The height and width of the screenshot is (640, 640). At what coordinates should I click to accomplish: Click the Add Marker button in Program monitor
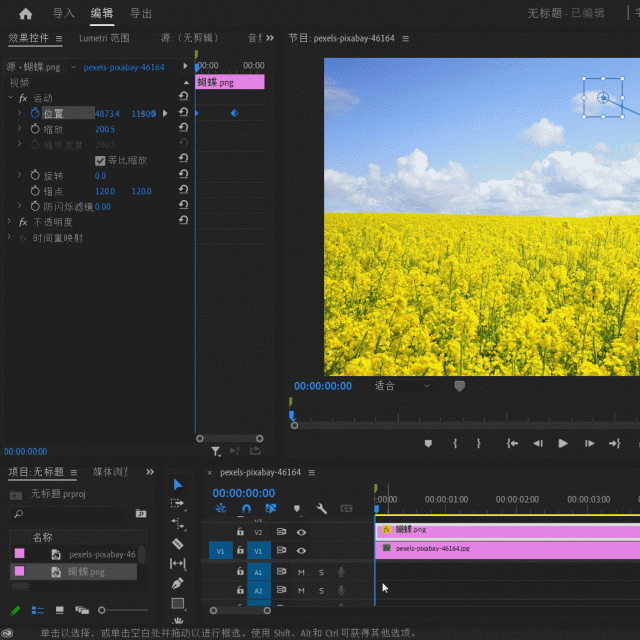click(x=429, y=443)
